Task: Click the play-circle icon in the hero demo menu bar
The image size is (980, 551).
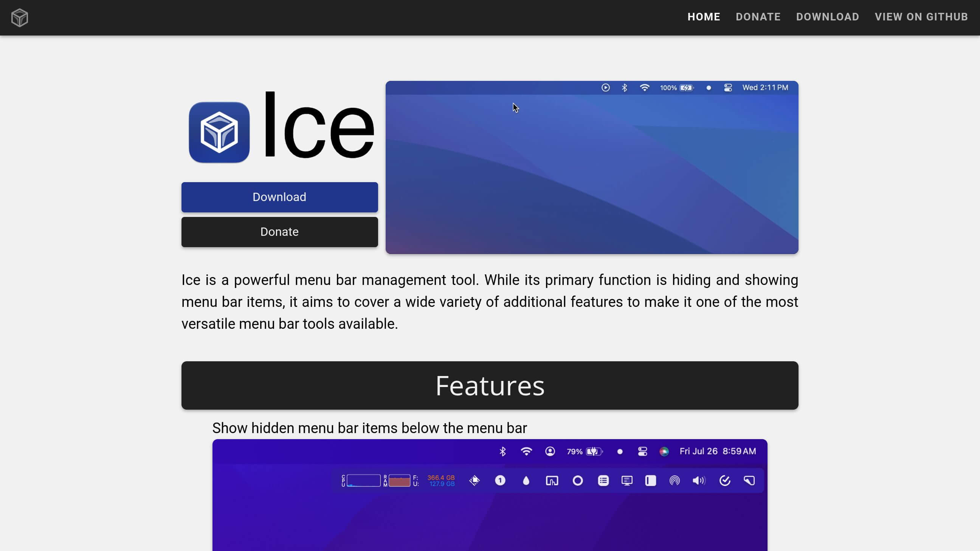Action: [x=605, y=88]
